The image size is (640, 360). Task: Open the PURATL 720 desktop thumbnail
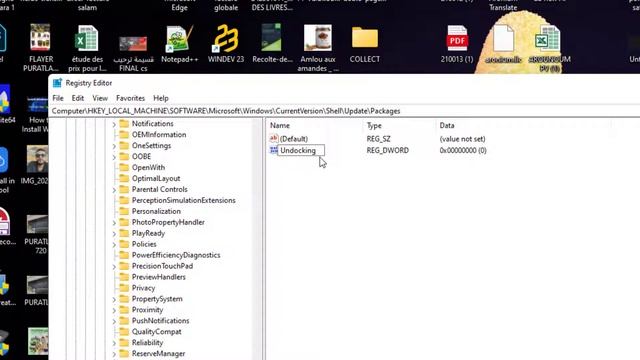(37, 224)
